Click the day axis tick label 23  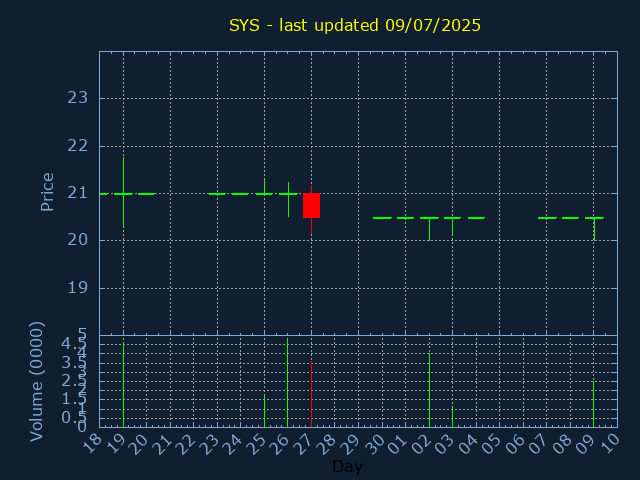(211, 443)
